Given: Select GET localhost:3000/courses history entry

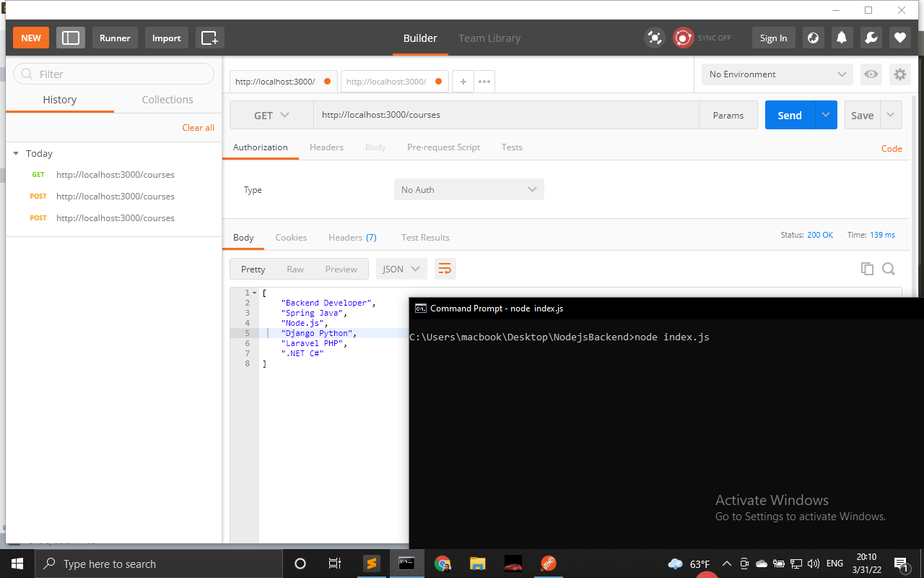Looking at the screenshot, I should [x=114, y=174].
